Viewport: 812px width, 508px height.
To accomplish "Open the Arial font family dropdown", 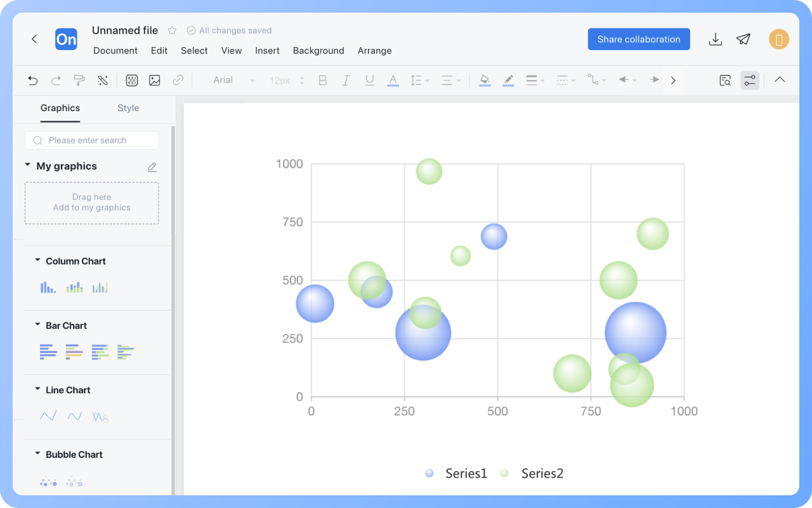I will [x=233, y=80].
